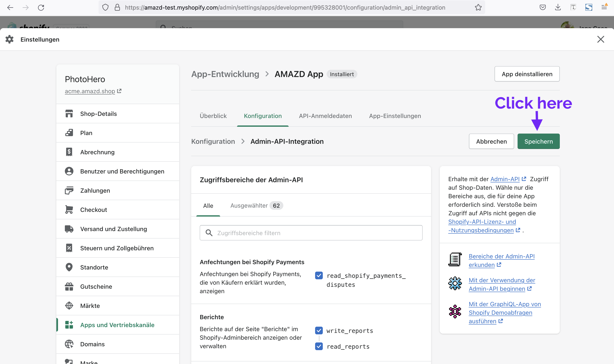Open the acme.amazd.shop link
The image size is (614, 364).
pos(93,91)
